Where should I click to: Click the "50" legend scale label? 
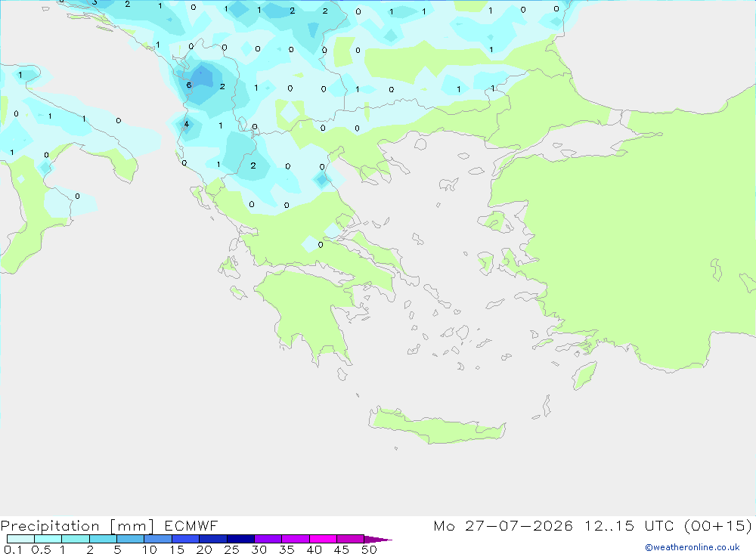point(369,549)
